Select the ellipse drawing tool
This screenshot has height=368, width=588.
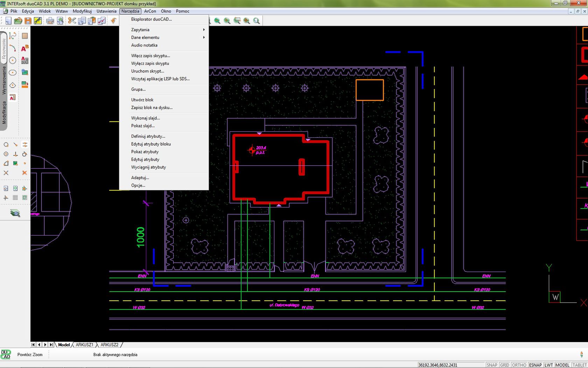[x=13, y=73]
